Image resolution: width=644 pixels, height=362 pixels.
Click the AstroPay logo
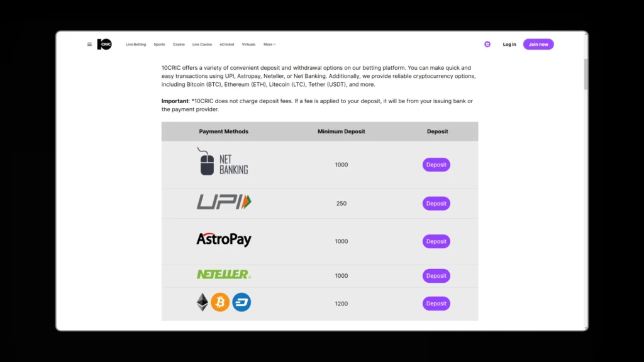224,239
